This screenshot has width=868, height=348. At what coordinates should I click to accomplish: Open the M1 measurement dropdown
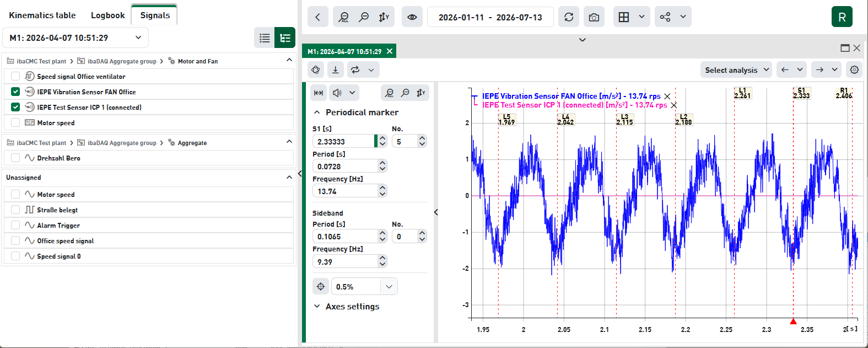pos(76,38)
